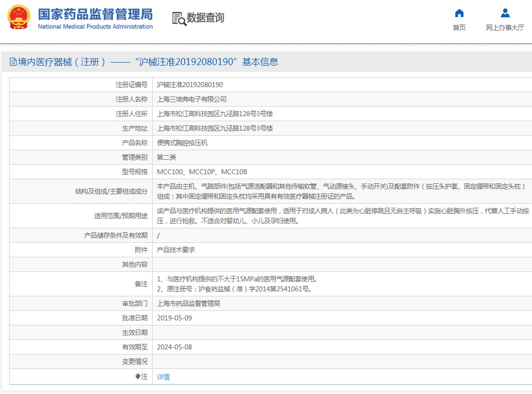Screen dimensions: 532x394
Task: Click the 有效期至 row label
Action: pos(135,347)
